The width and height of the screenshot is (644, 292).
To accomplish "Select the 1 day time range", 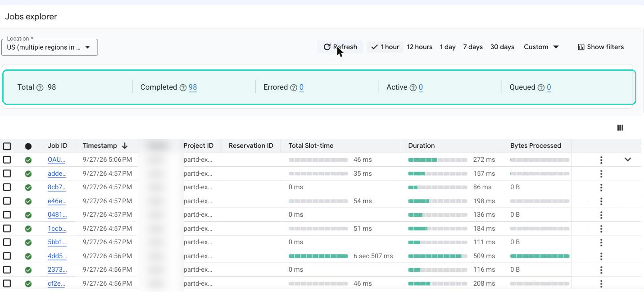I will tap(448, 47).
